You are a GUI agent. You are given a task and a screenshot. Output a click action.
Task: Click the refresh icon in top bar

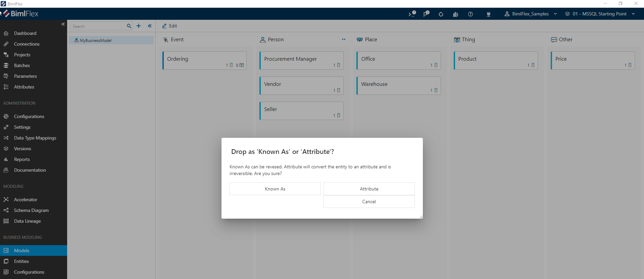[x=441, y=14]
